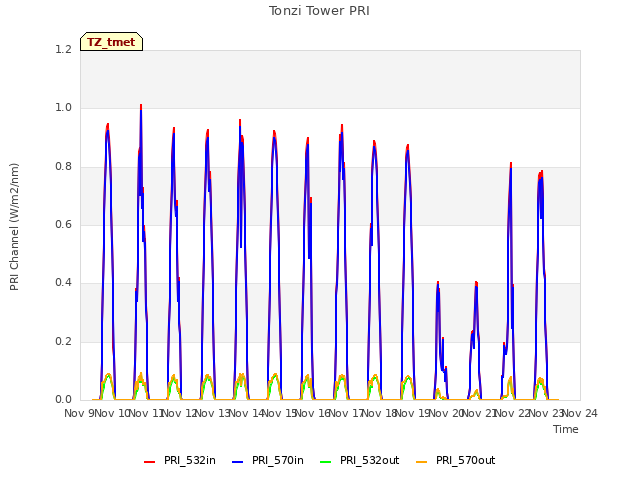
Task: Click the Nov 14 x-axis tick label
Action: (x=247, y=413)
